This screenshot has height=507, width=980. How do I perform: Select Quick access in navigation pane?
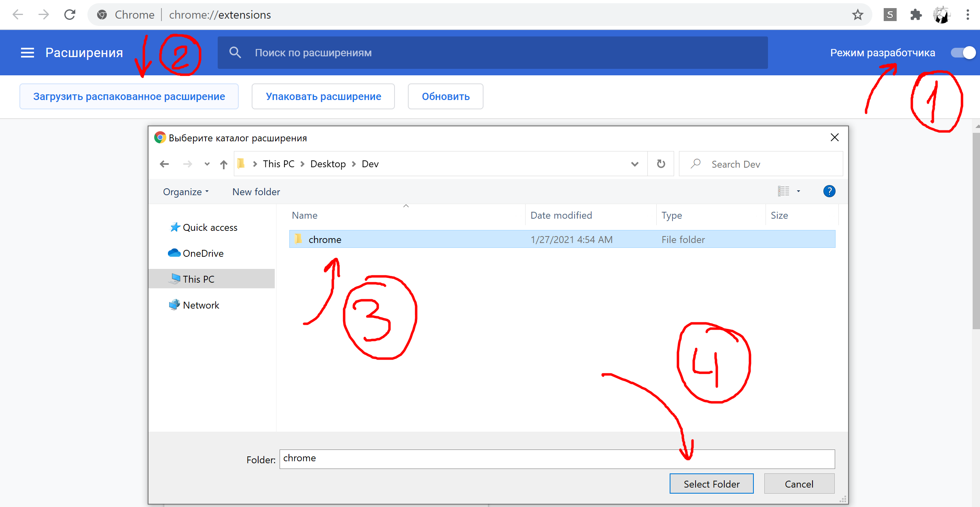pos(210,228)
